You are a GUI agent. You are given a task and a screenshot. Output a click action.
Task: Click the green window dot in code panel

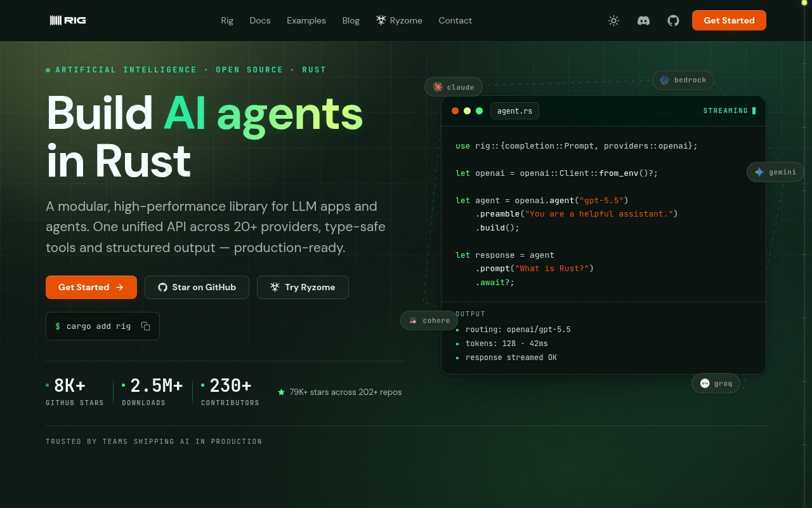tap(479, 111)
